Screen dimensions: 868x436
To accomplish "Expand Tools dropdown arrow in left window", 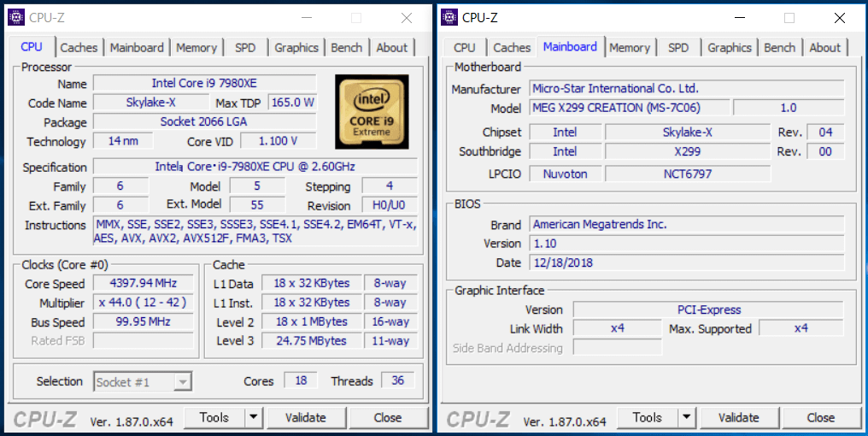I will (x=254, y=418).
